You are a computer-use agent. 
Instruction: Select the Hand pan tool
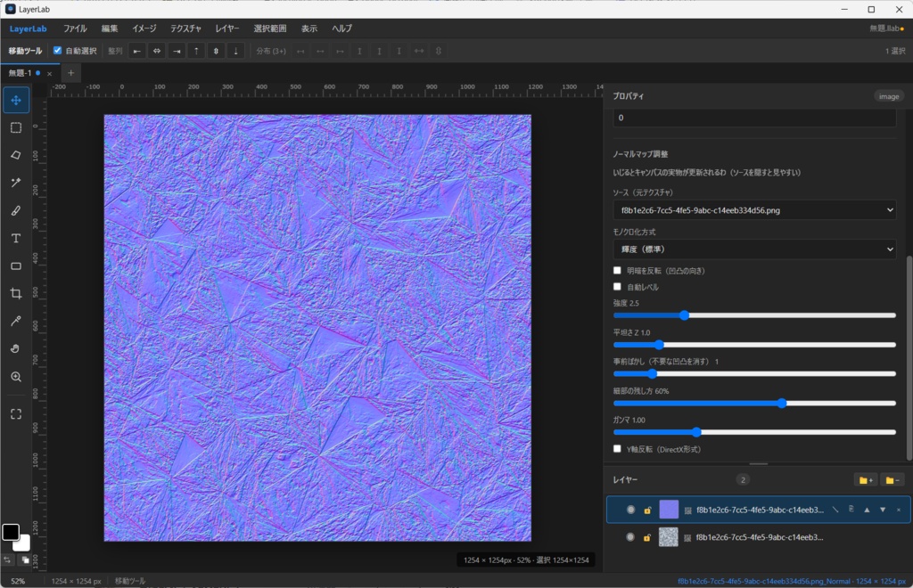click(x=16, y=349)
